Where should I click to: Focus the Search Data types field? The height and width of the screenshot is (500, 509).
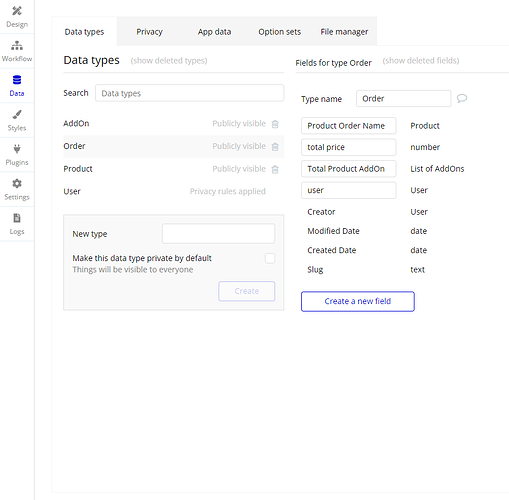tap(189, 93)
